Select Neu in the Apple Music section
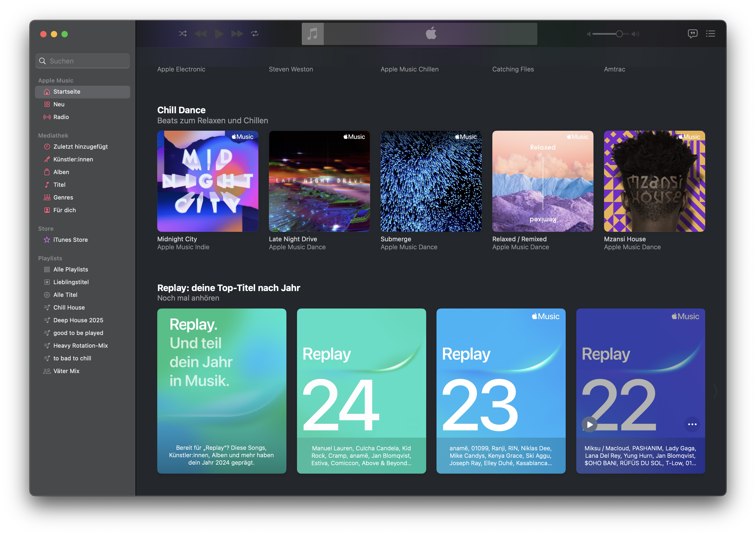Screen dimensions: 756x535 pos(59,105)
